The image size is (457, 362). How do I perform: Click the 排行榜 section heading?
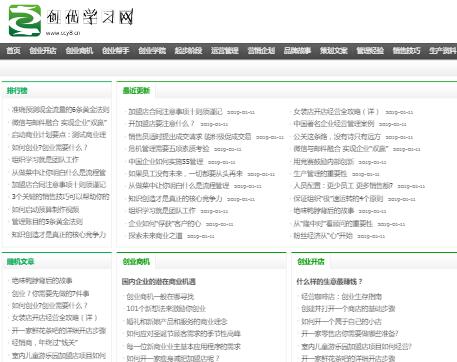(x=17, y=91)
